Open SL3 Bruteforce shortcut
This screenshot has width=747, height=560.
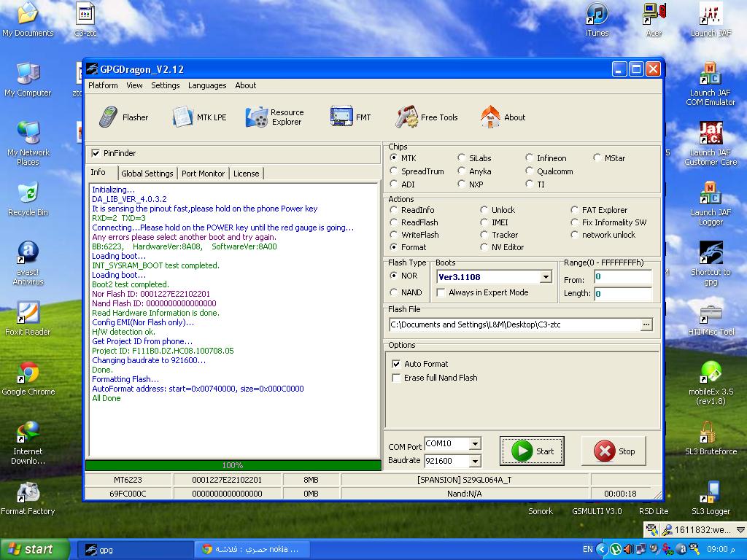coord(711,438)
